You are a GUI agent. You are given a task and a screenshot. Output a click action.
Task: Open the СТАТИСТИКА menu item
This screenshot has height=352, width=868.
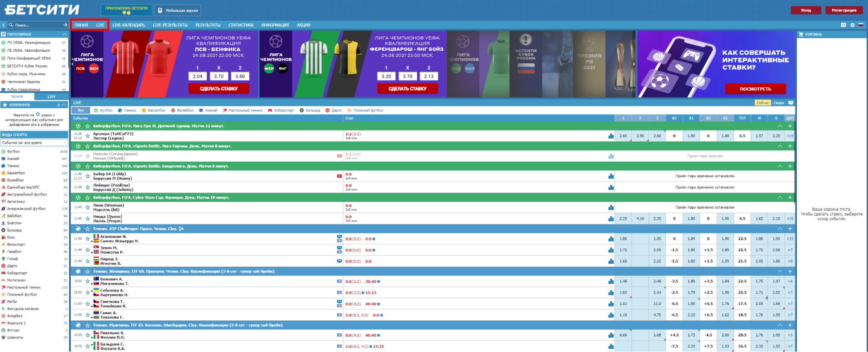click(241, 25)
